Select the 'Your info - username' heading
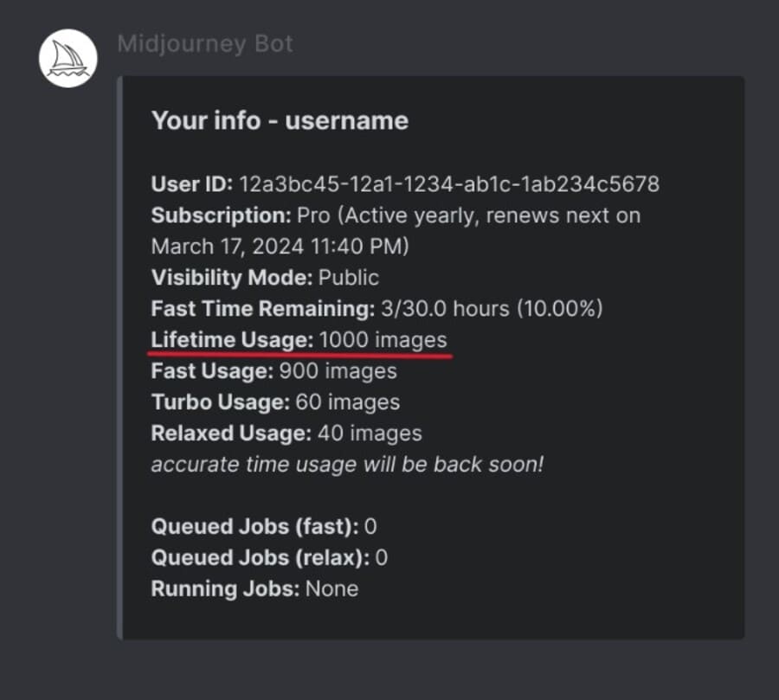This screenshot has height=700, width=779. tap(280, 121)
